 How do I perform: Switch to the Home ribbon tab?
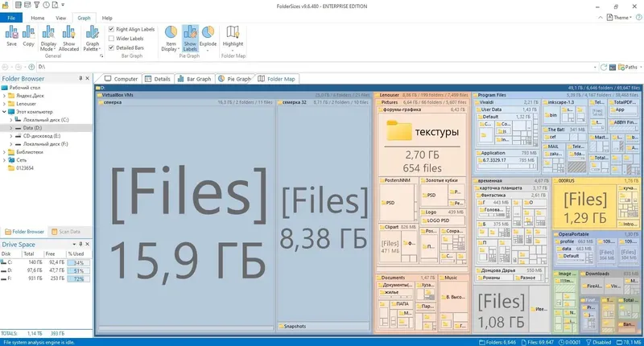click(x=37, y=18)
